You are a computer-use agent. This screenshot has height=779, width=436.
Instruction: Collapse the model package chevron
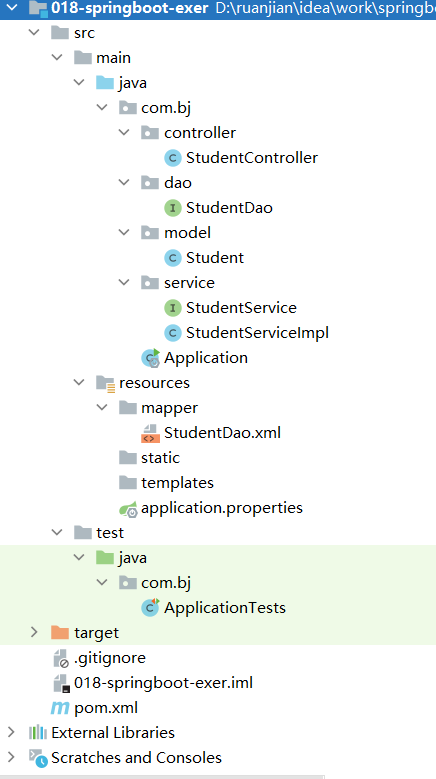(124, 233)
